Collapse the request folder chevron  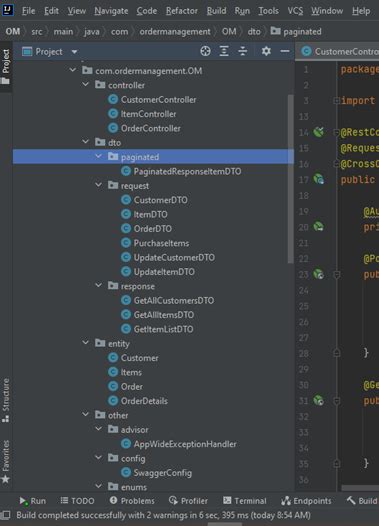[x=99, y=185]
